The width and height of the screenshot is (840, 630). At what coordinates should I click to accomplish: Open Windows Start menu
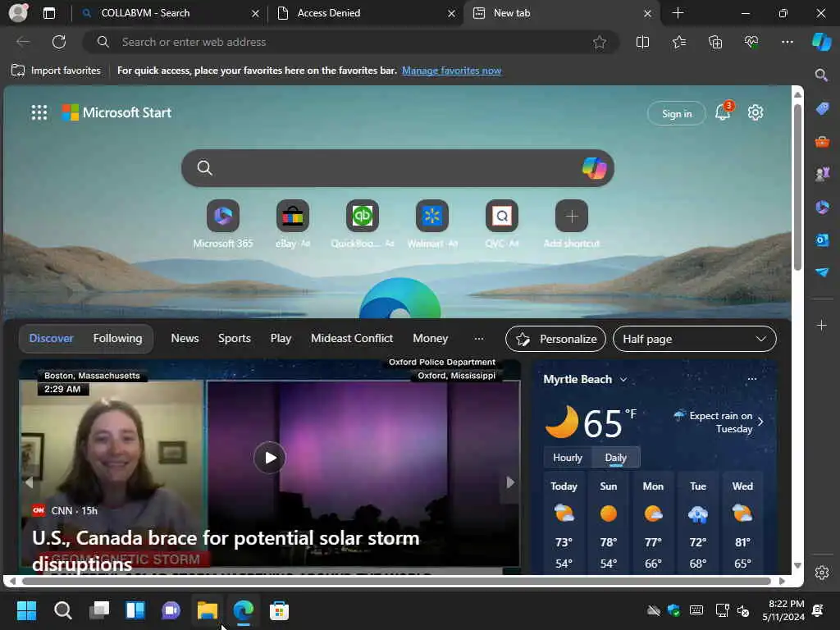pos(26,610)
